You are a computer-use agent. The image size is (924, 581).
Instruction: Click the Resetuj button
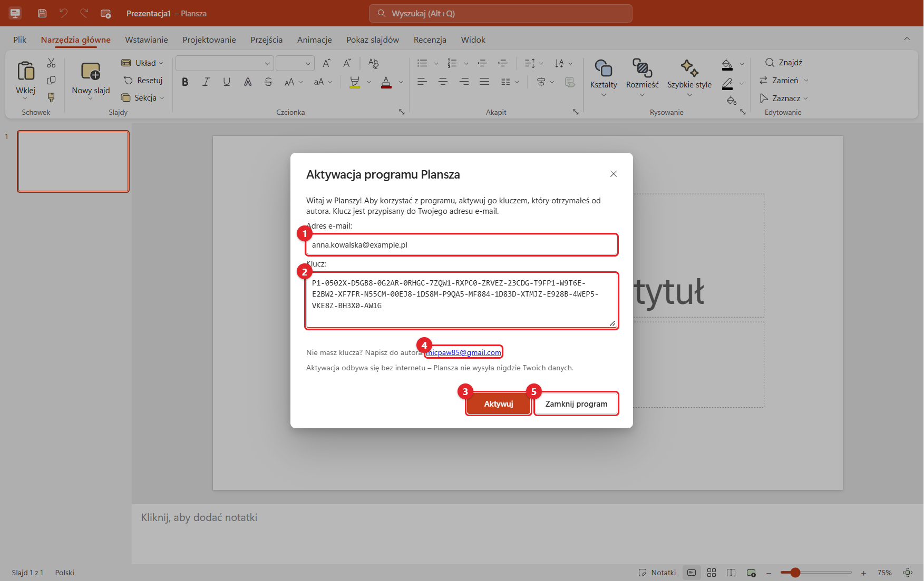143,81
